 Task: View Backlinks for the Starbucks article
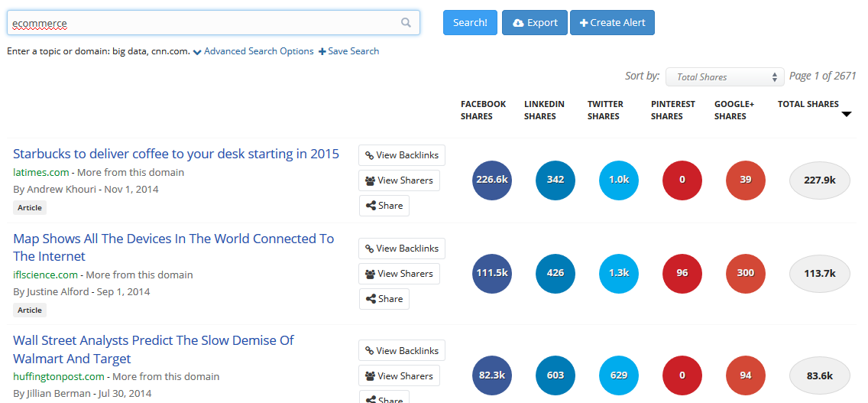[402, 155]
